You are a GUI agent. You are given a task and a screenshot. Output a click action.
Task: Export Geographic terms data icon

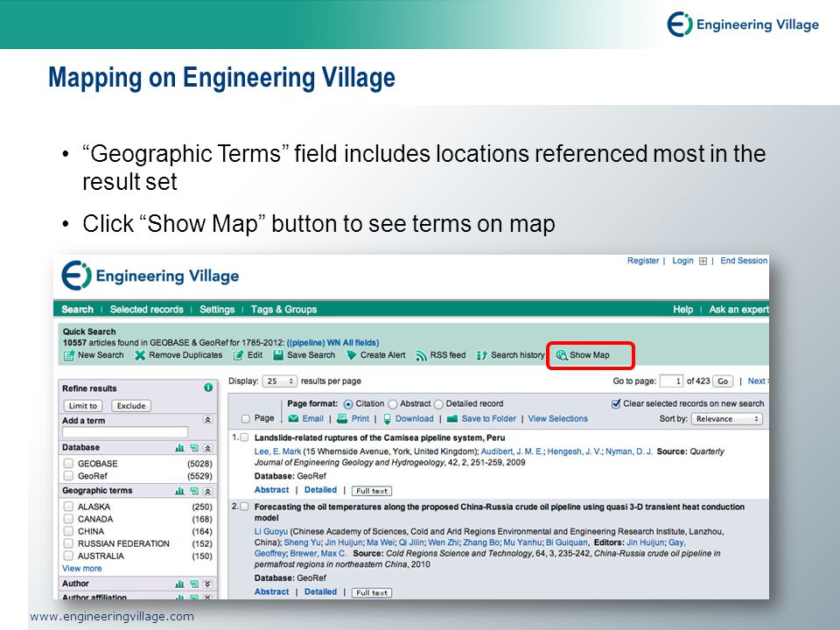194,491
